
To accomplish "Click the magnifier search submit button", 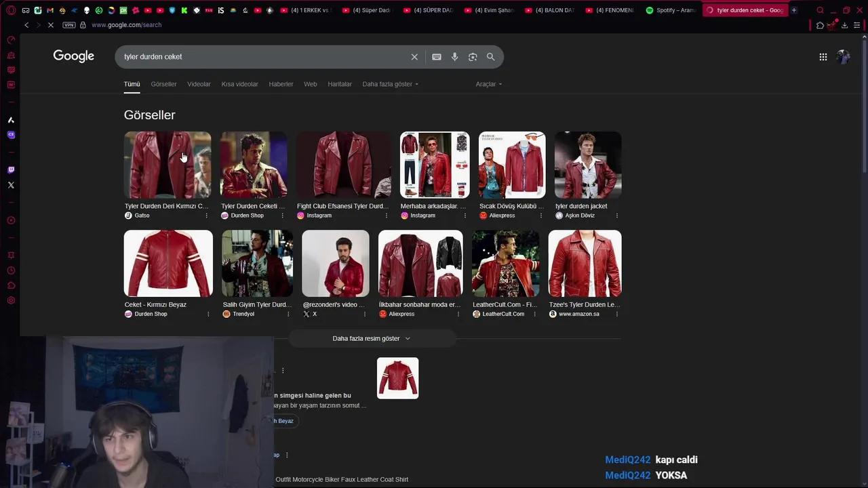I will click(490, 57).
